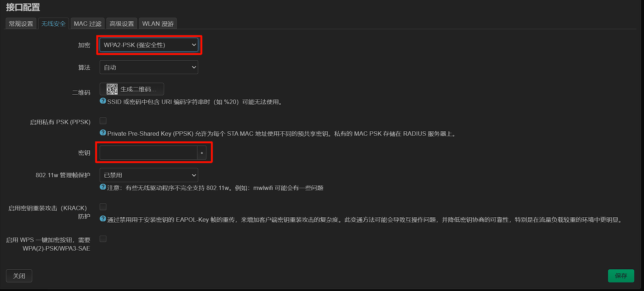Click the green 保存 button

click(621, 276)
